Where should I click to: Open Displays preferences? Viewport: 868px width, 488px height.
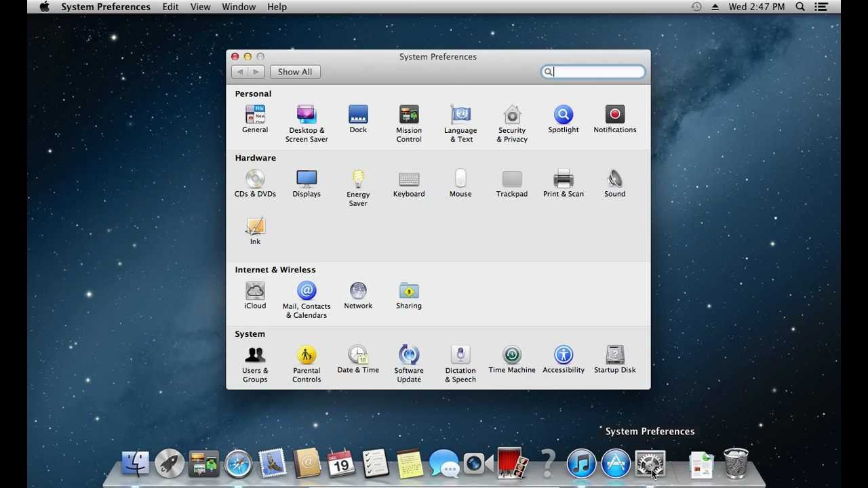307,183
